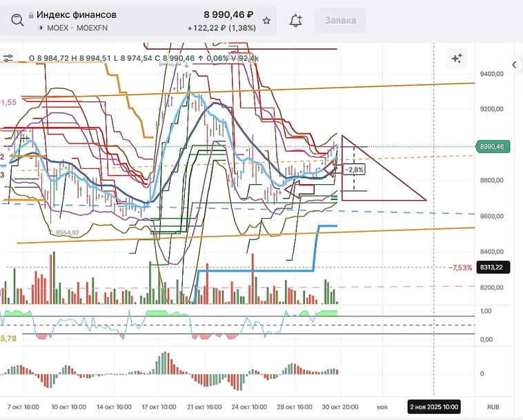Click the OHLC values legend line
Viewport: 523px width, 420px height.
click(x=144, y=59)
